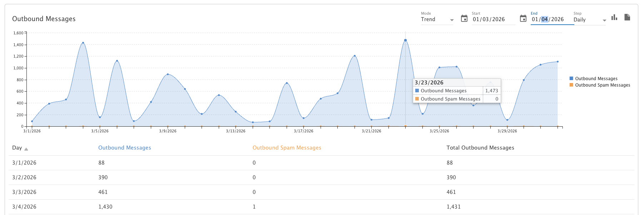Toggle Outbound Messages series in legend

[x=596, y=78]
